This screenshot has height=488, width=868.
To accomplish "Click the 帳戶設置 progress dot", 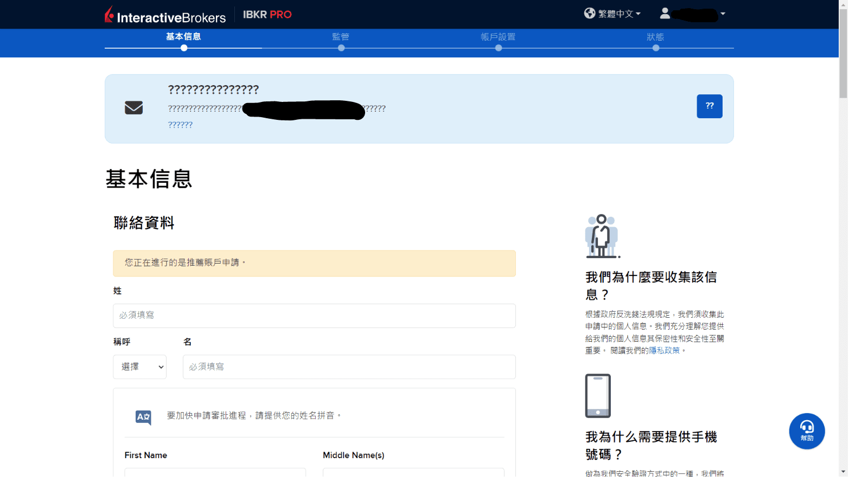I will pos(499,48).
